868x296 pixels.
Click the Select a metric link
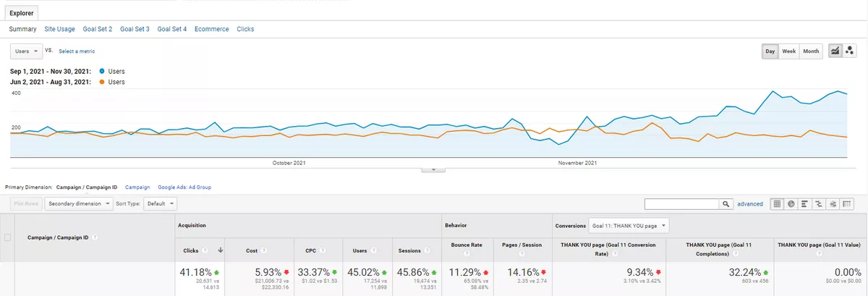77,51
